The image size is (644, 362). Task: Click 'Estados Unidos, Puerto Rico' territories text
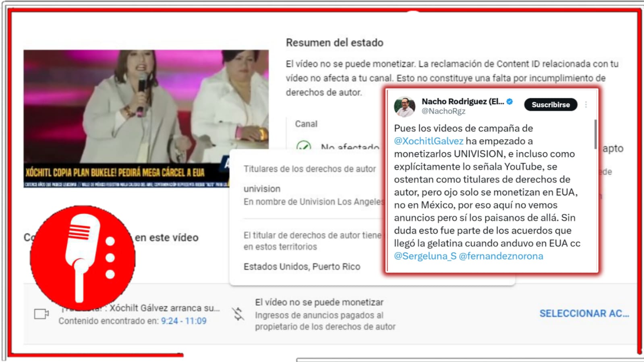[x=302, y=267]
